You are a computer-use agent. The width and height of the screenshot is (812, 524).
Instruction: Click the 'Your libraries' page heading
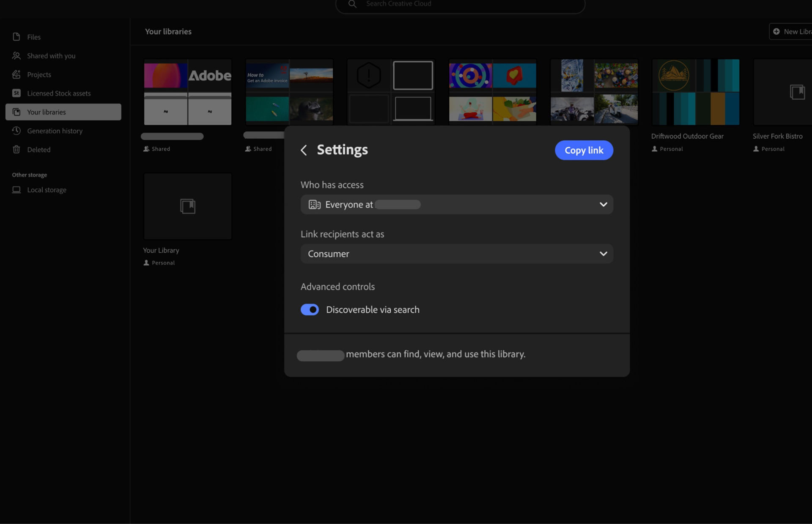[168, 31]
